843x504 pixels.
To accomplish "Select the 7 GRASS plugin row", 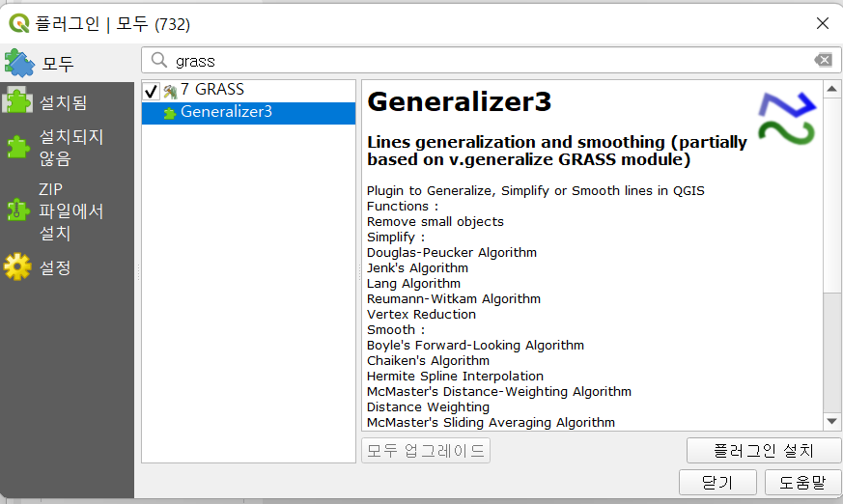I will click(x=248, y=90).
